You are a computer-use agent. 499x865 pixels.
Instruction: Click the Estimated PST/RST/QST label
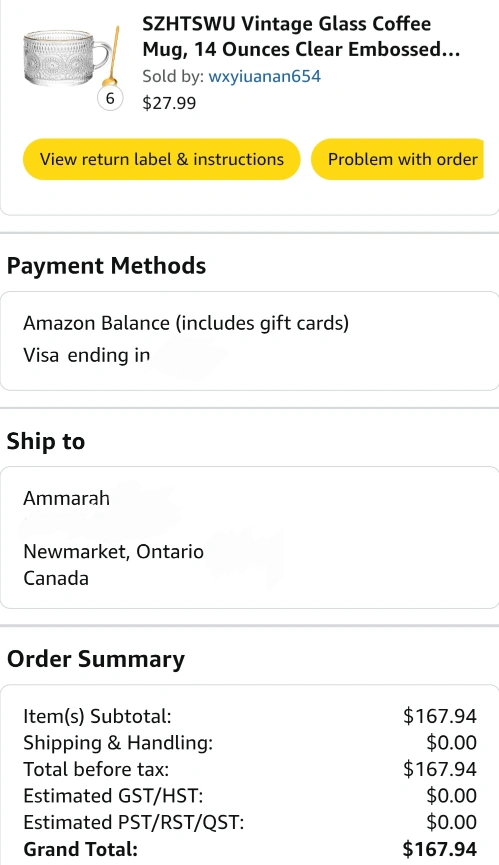[133, 822]
